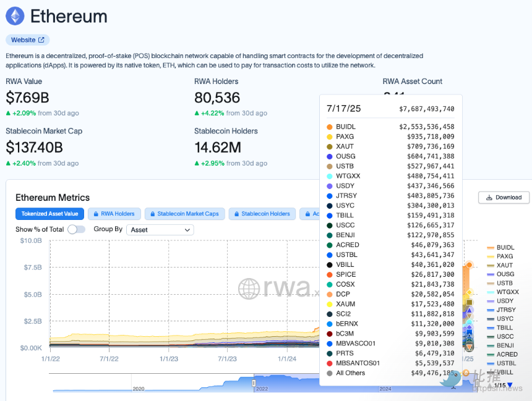Open the Ethereum Website link
This screenshot has width=532, height=401.
click(27, 40)
